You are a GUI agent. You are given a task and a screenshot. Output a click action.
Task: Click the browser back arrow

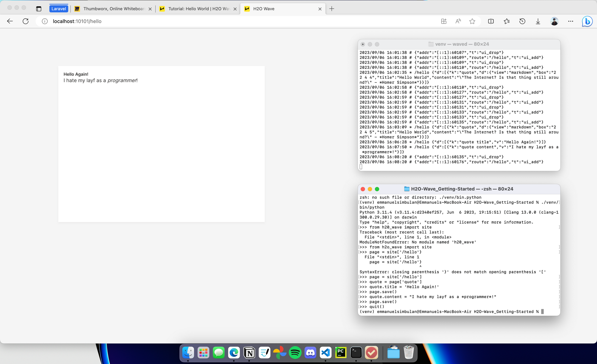click(x=10, y=21)
